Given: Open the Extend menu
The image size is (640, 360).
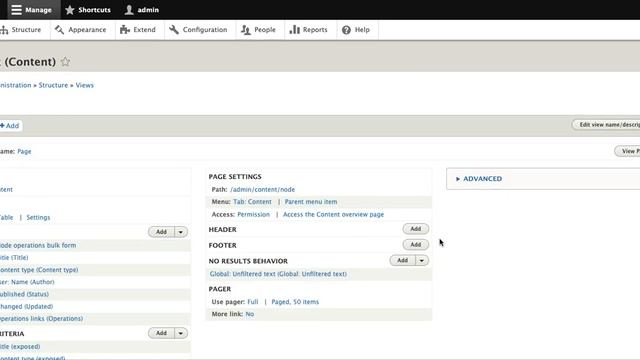Looking at the screenshot, I should [x=138, y=30].
